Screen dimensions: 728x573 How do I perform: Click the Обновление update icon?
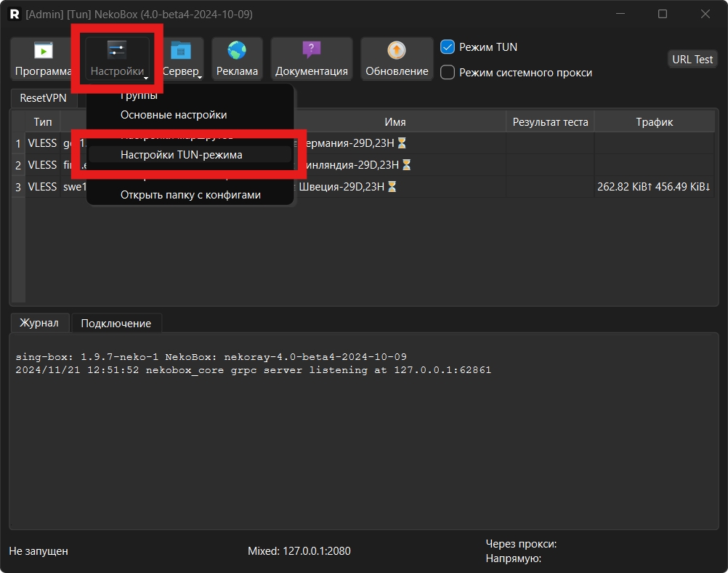397,50
